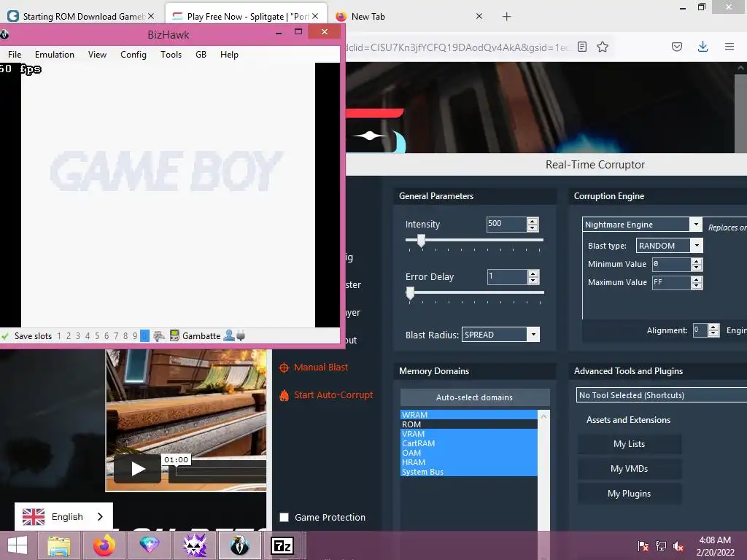Click the diamond gem app on the taskbar
Viewport: 747px width, 560px height.
(x=149, y=545)
